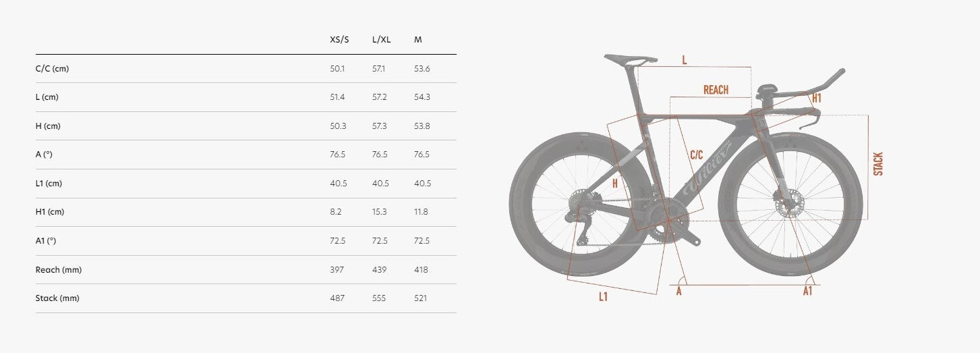Image resolution: width=980 pixels, height=353 pixels.
Task: Click the A1 angle label under the front wheel
Action: pyautogui.click(x=807, y=291)
